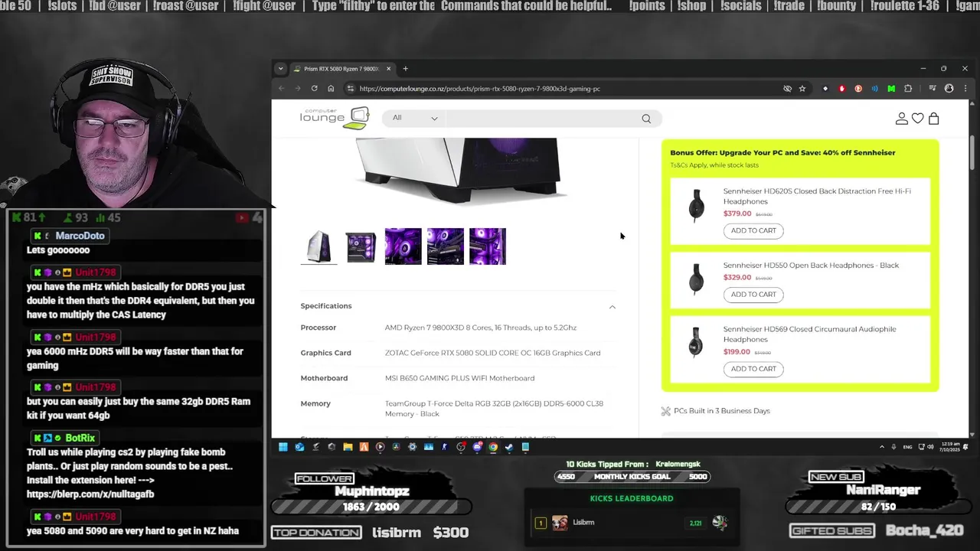Screen dimensions: 980x551
Task: Click the ZOTAC GeForce RTX 5080 text
Action: click(492, 353)
